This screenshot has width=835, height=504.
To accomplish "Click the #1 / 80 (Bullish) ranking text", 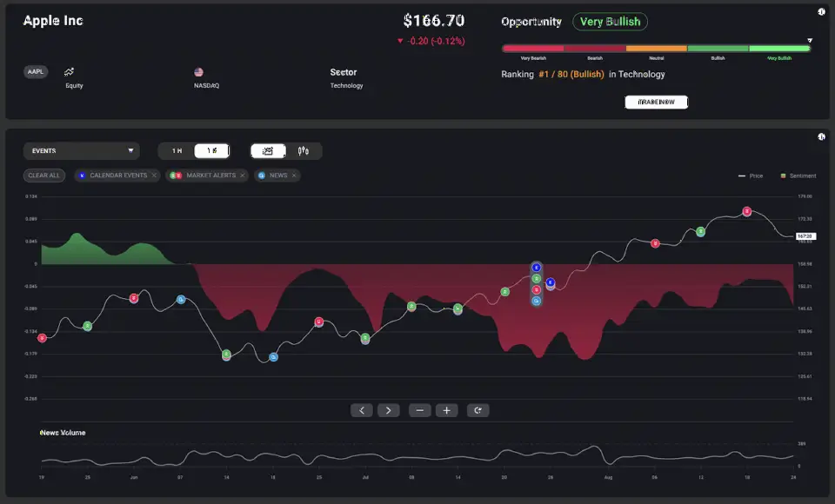I will coord(571,74).
